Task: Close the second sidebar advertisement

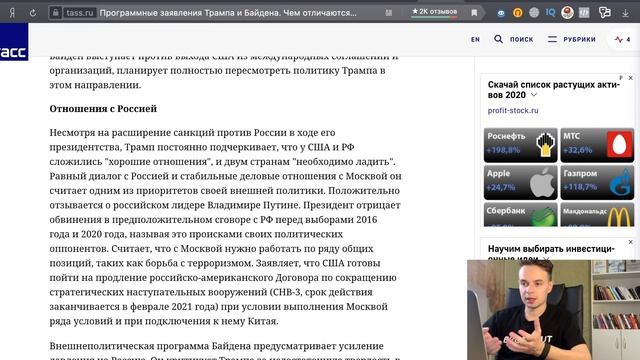Action: 631,242
